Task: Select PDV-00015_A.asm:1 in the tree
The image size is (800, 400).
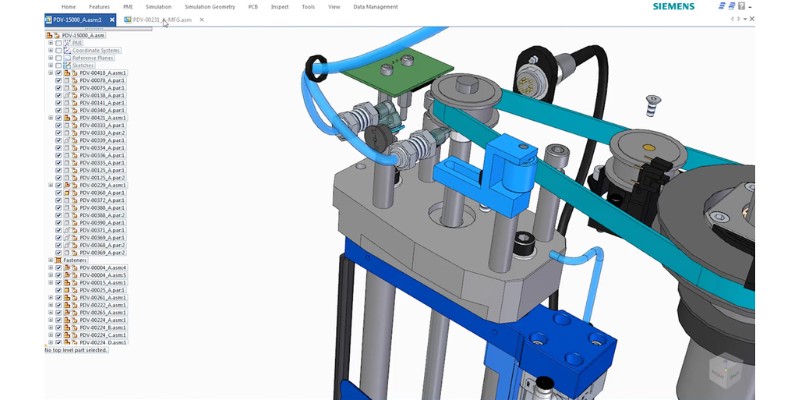Action: (x=103, y=283)
